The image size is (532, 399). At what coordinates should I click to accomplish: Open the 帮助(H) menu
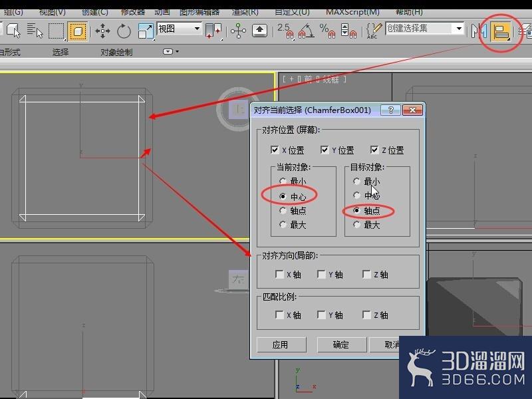click(409, 12)
